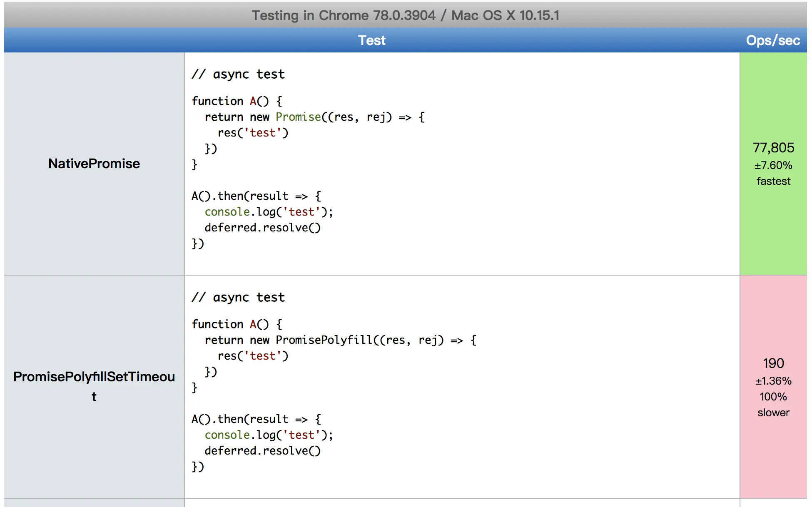Viewport: 812px width, 507px height.
Task: Click the 'fastest' label in the green cell
Action: coord(773,181)
